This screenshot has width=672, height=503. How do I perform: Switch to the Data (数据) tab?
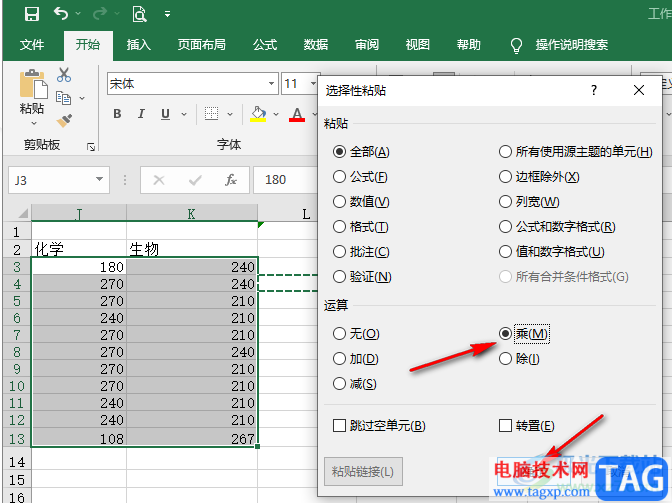[x=316, y=45]
